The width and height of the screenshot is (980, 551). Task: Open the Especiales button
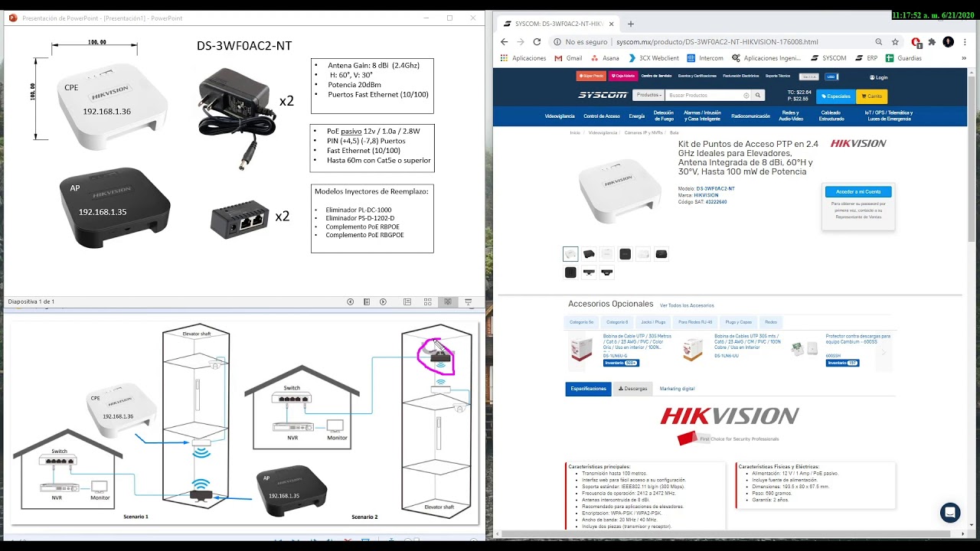[x=836, y=96]
